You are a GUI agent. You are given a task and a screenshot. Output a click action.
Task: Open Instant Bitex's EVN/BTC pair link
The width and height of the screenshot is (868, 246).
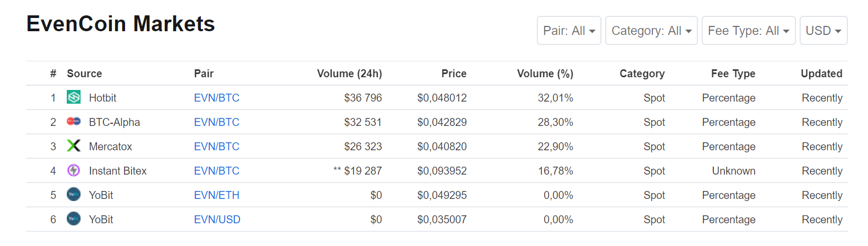coord(217,171)
